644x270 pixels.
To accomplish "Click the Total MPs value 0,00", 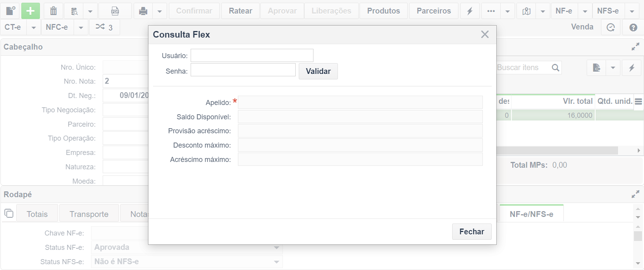I will point(560,165).
